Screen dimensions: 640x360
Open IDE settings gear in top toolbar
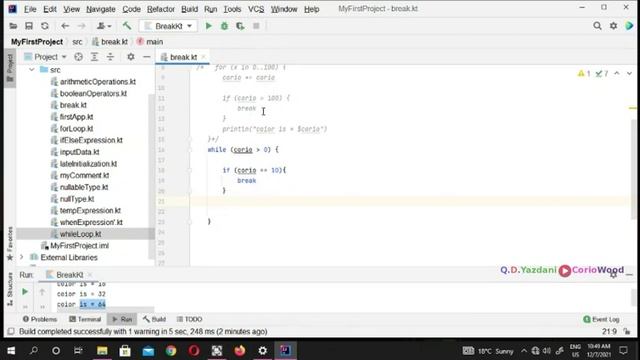point(613,26)
